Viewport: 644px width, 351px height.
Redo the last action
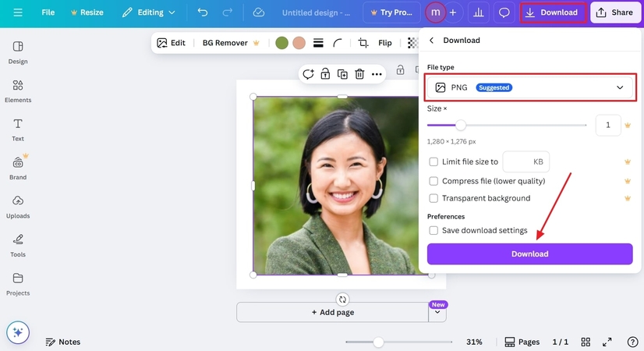pos(227,12)
